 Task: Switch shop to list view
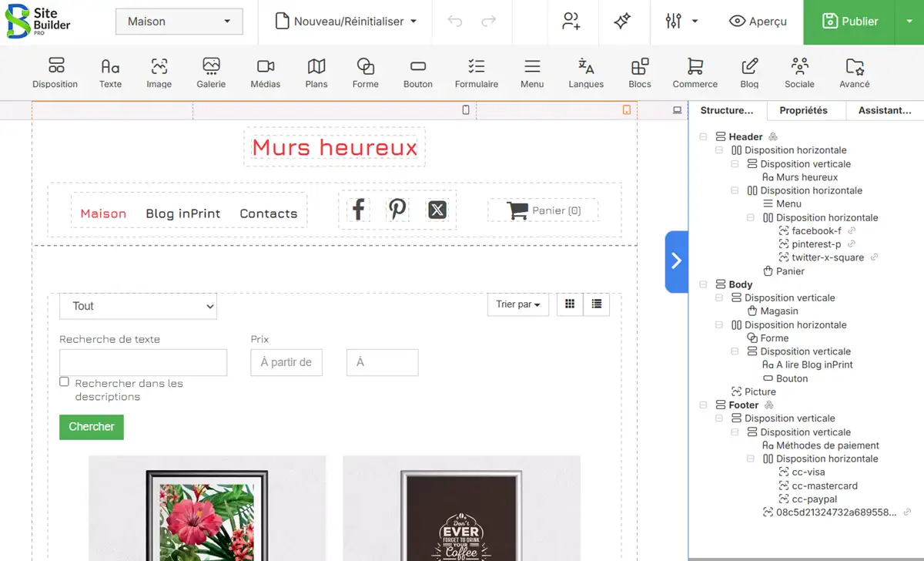597,304
